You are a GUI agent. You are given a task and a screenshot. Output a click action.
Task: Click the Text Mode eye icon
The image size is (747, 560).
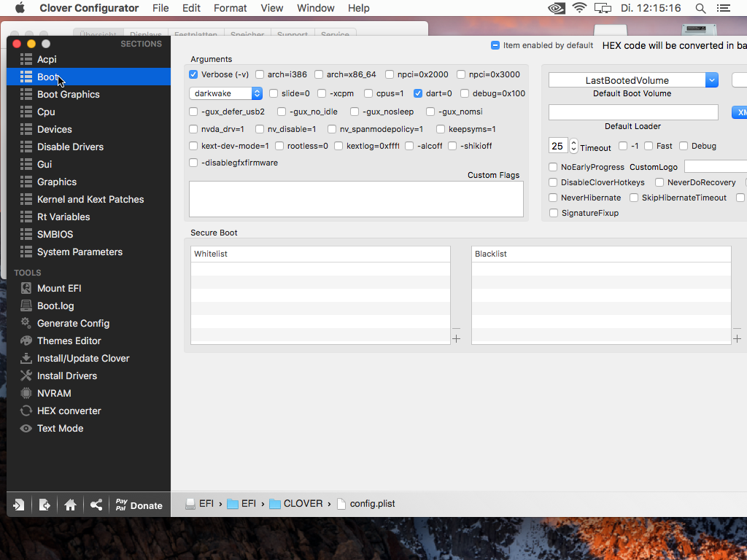(26, 428)
